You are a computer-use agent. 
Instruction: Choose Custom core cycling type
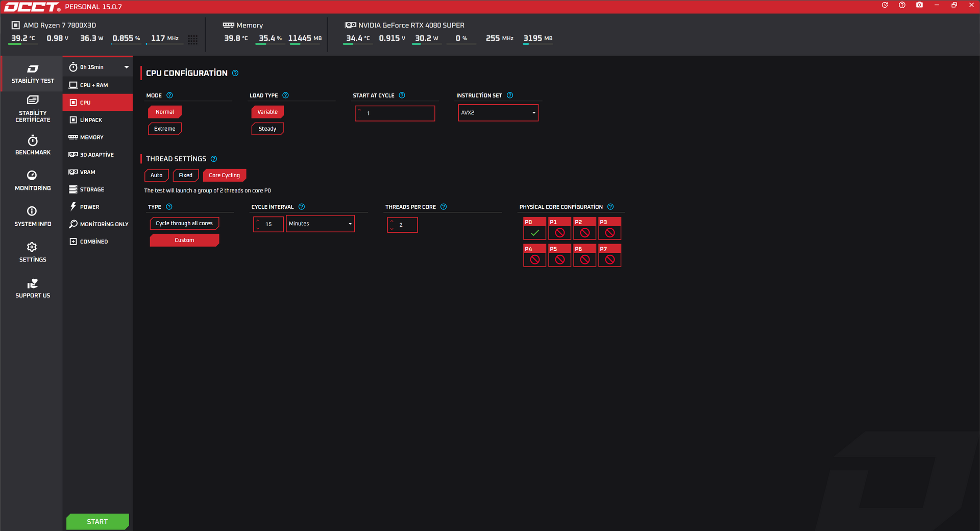[184, 240]
